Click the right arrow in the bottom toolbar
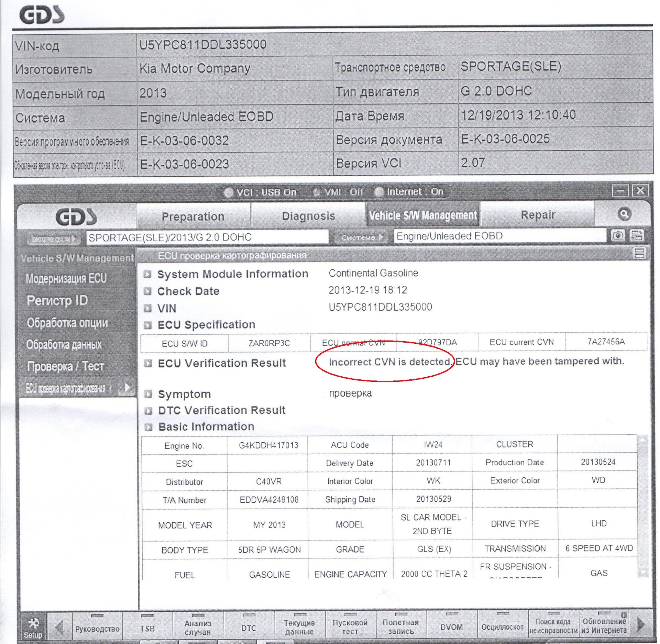This screenshot has width=660, height=644. tap(641, 624)
